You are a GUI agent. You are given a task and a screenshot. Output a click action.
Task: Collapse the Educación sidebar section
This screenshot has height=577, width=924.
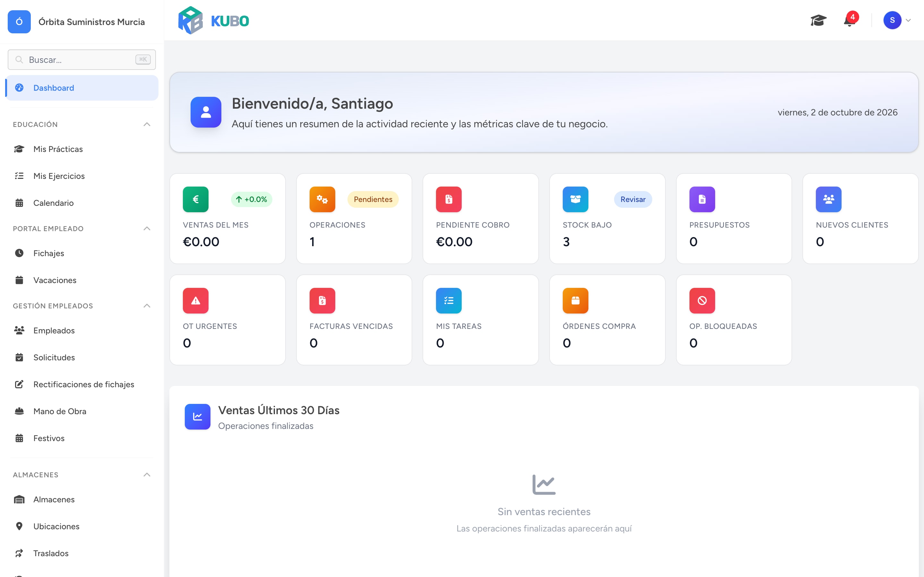[x=147, y=124]
